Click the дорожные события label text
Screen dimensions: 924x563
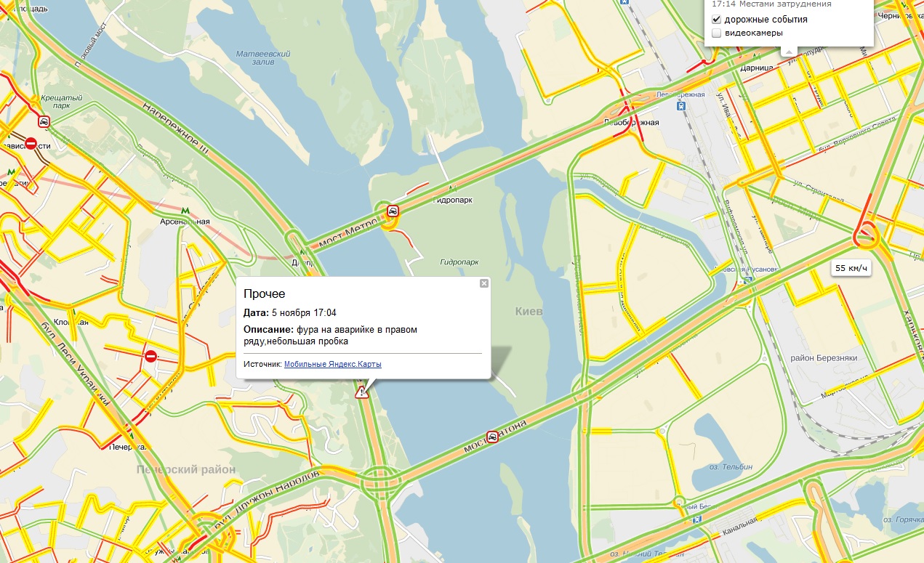(766, 20)
